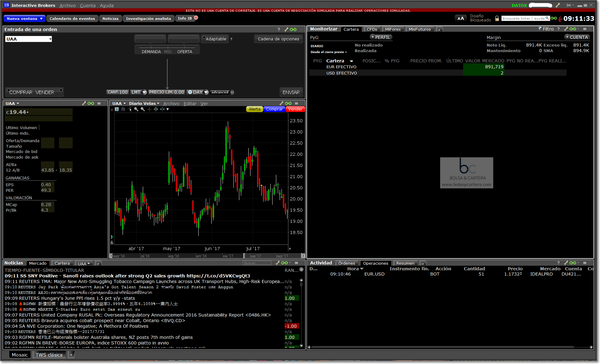Screen dimensions: 600x364
Task: Open the wrench settings of the Noticias panel
Action: click(x=277, y=263)
